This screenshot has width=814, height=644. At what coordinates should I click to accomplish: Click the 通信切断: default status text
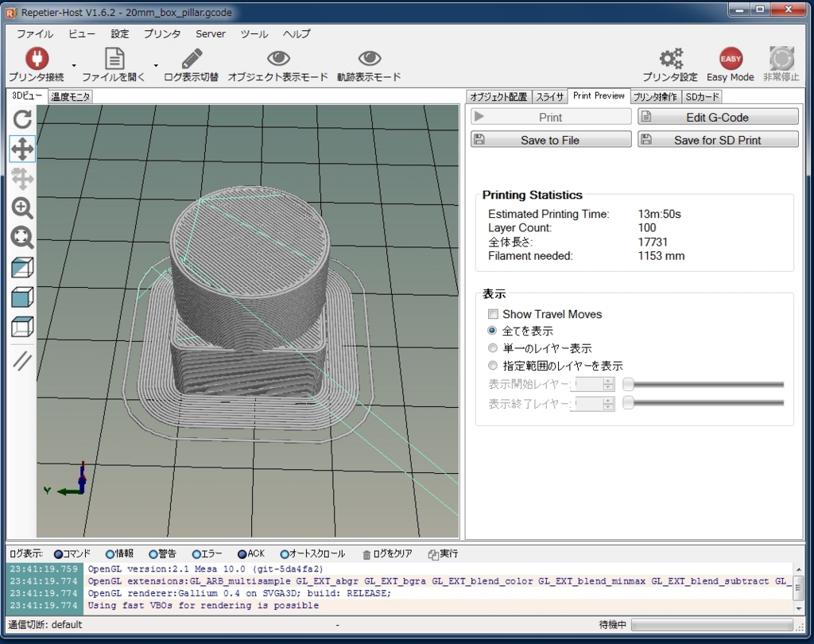[x=45, y=625]
